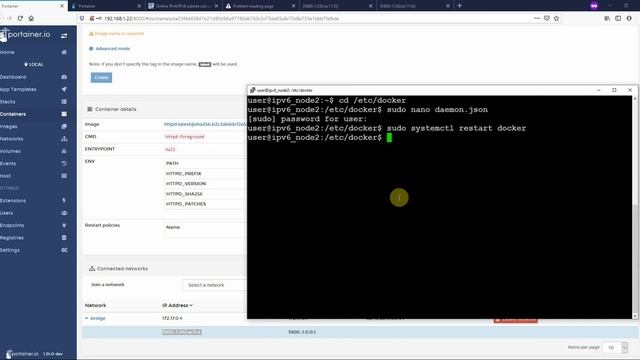Select the HTTPD_PREFIX environment variable row
The width and height of the screenshot is (640, 360).
point(205,173)
